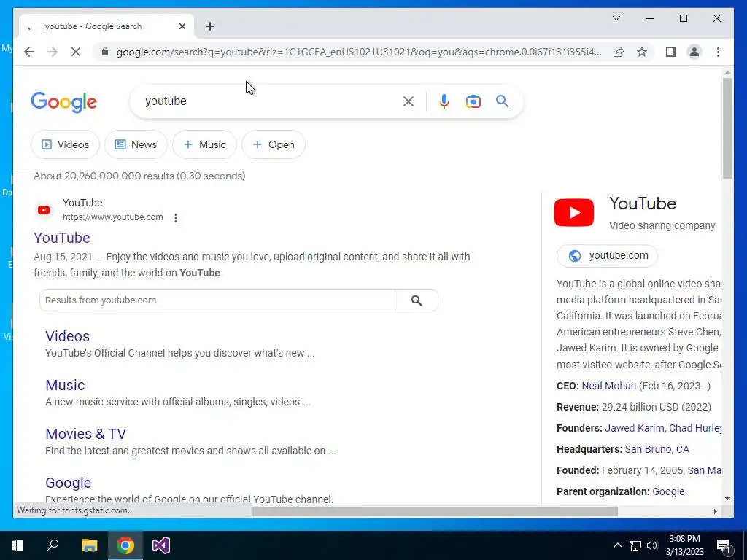The image size is (747, 560).
Task: Select the Videos filter chip
Action: click(65, 144)
